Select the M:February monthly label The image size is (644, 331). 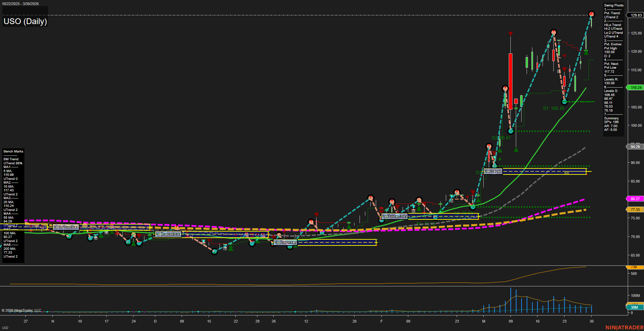[x=394, y=216]
